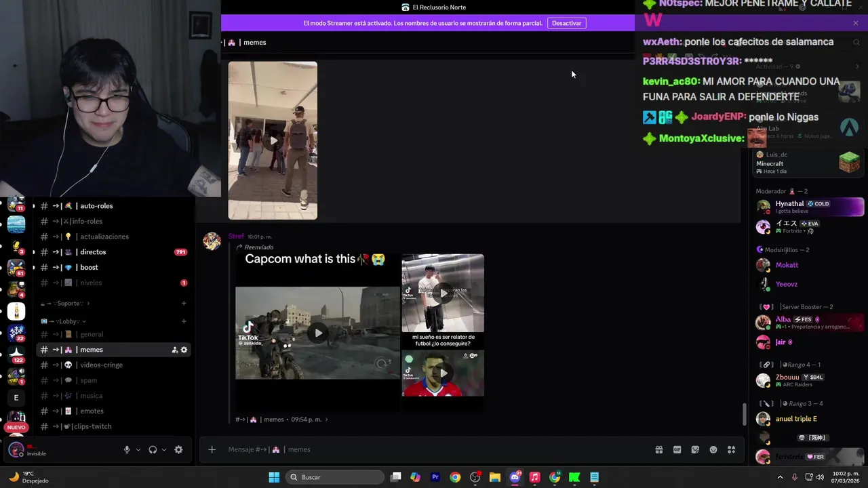Screen dimensions: 868x488
Task: Open the Hynathal member profile
Action: (810, 207)
